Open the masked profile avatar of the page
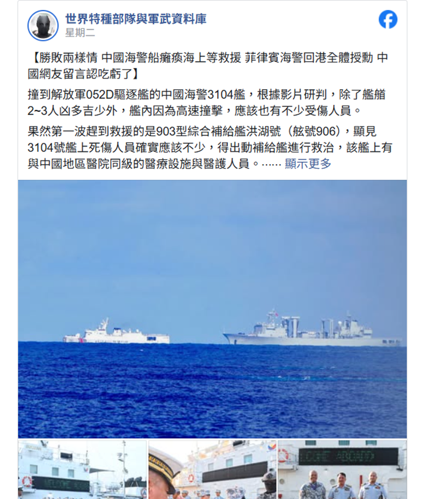The height and width of the screenshot is (499, 448). (43, 25)
